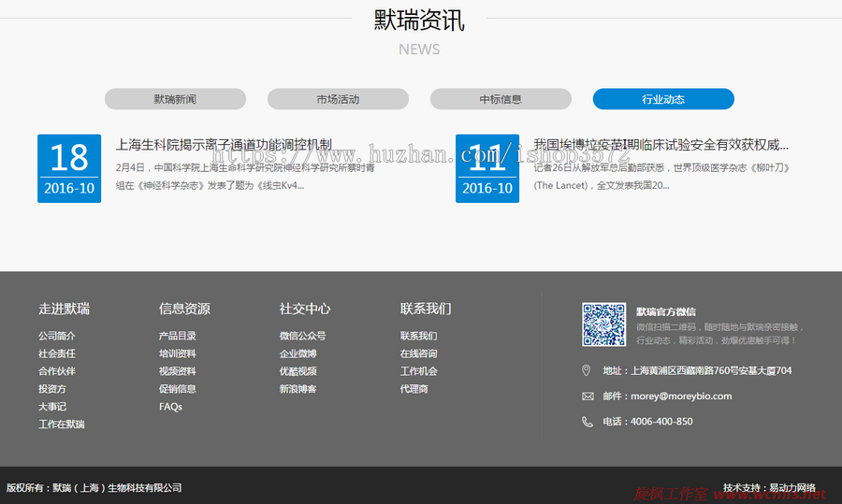The width and height of the screenshot is (842, 504).
Task: Click the summary starting 2月4日，中国科学院
Action: click(245, 177)
